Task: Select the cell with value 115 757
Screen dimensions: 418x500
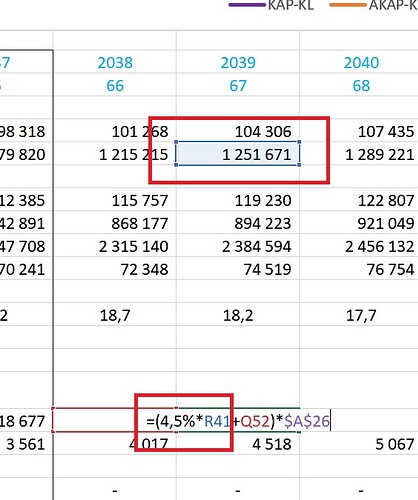Action: click(115, 200)
